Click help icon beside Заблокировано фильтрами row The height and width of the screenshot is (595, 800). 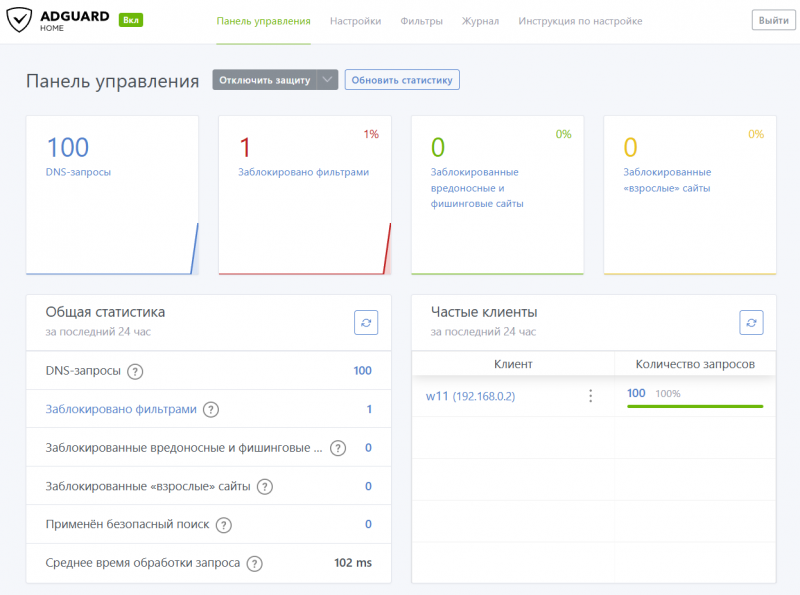pos(211,409)
